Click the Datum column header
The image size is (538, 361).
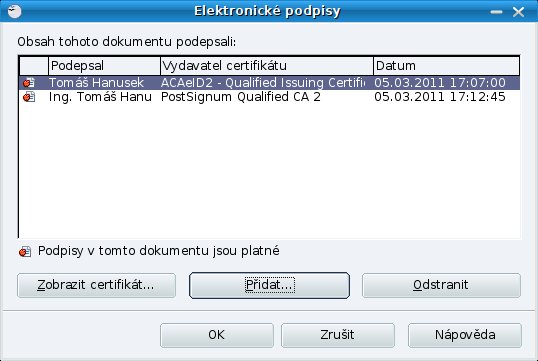[446, 66]
